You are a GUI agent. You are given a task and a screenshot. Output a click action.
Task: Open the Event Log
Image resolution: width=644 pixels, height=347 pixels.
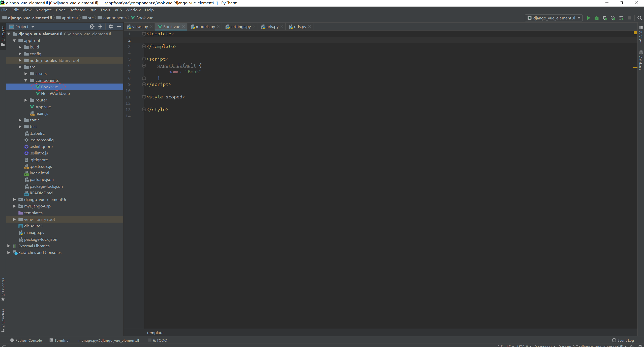(623, 340)
